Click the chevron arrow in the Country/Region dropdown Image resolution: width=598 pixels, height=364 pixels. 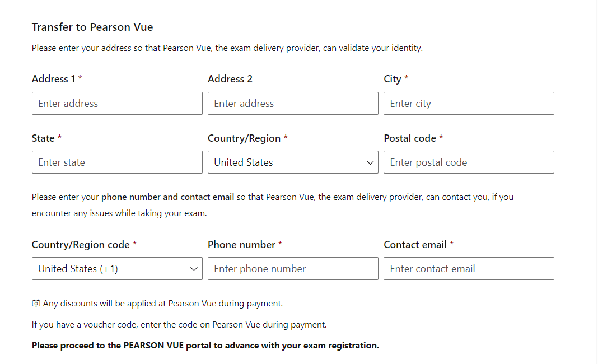pyautogui.click(x=370, y=162)
